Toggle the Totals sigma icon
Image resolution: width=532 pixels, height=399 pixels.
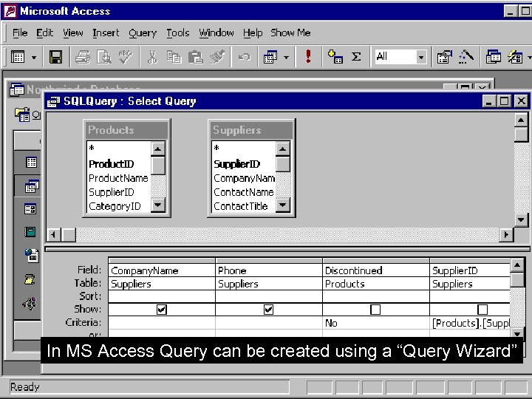tap(356, 57)
